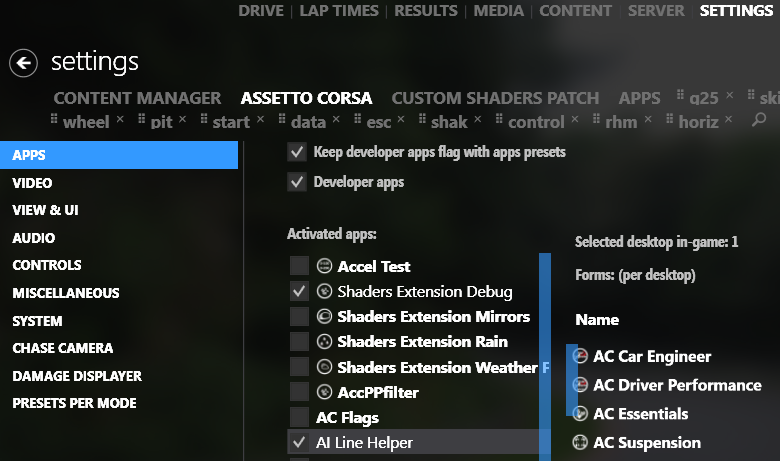
Task: Uncheck the Developer apps checkbox
Action: coord(297,182)
